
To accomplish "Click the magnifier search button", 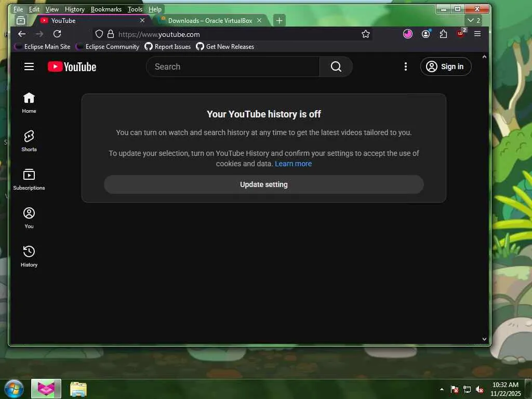I will tap(336, 66).
